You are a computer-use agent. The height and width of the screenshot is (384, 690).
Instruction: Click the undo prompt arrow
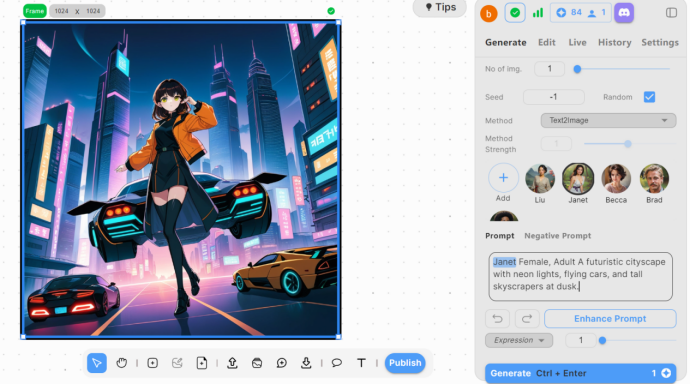[497, 318]
